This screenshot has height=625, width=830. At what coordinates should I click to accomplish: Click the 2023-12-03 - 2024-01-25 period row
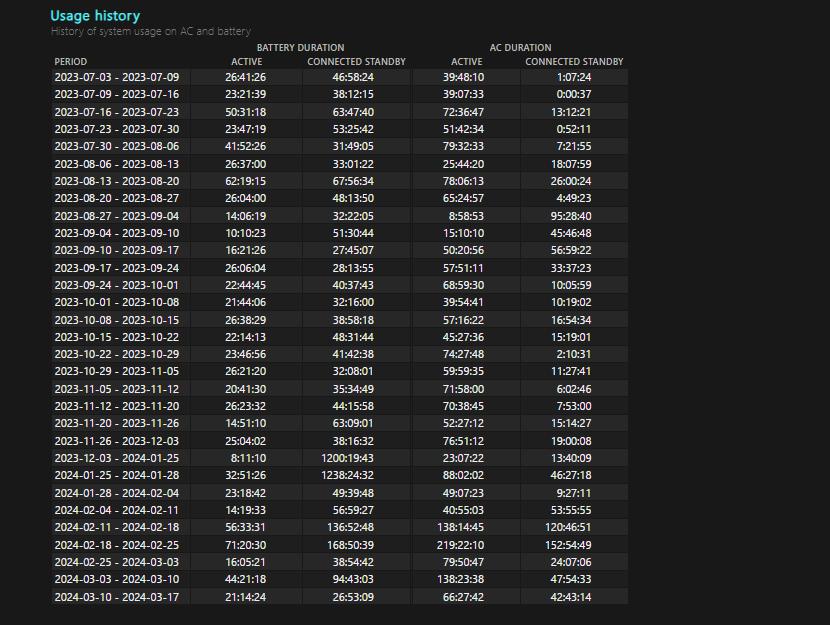coord(116,458)
